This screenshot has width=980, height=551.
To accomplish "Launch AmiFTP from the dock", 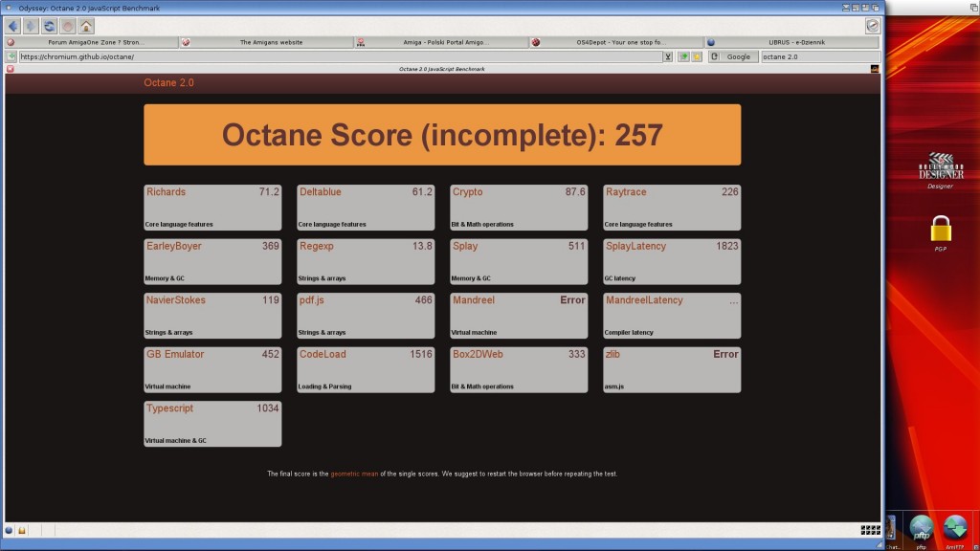I will coord(955,530).
